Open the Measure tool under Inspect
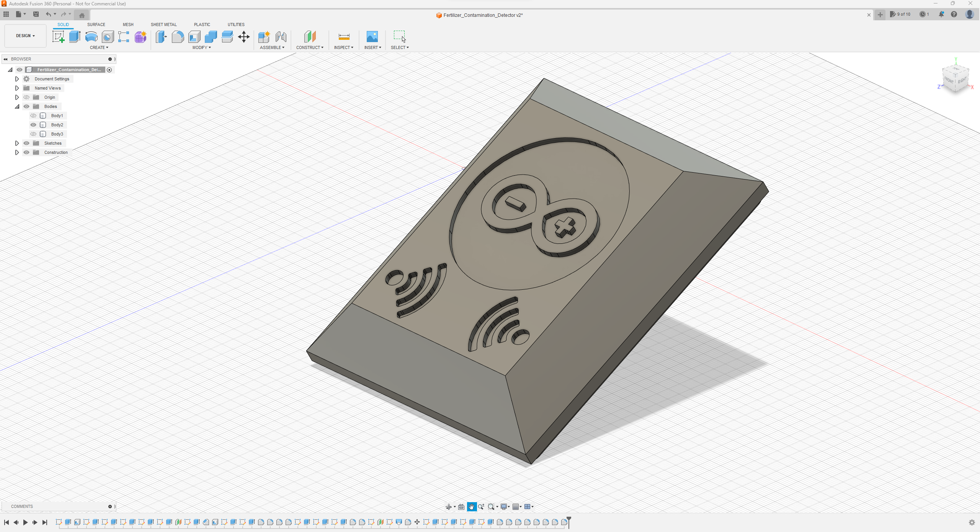980x532 pixels. [343, 37]
